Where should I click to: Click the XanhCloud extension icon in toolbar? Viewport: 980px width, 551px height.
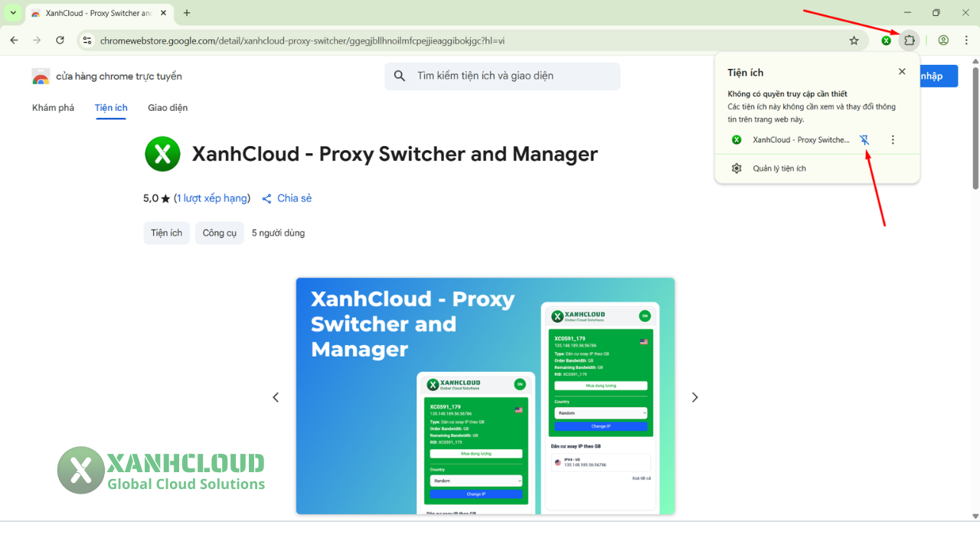click(886, 41)
